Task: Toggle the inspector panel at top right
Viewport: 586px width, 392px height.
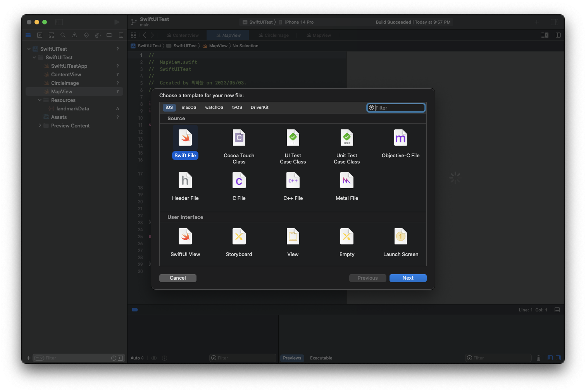Action: [x=555, y=22]
